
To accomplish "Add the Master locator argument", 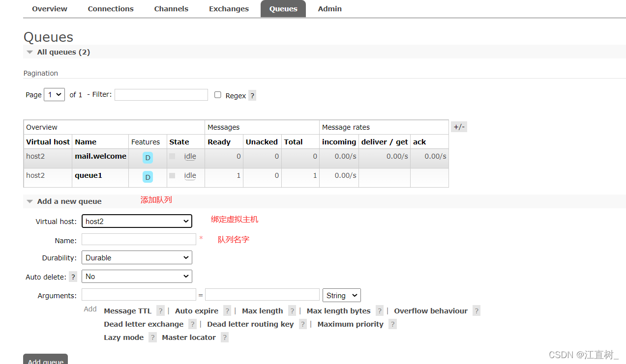I will pos(189,337).
